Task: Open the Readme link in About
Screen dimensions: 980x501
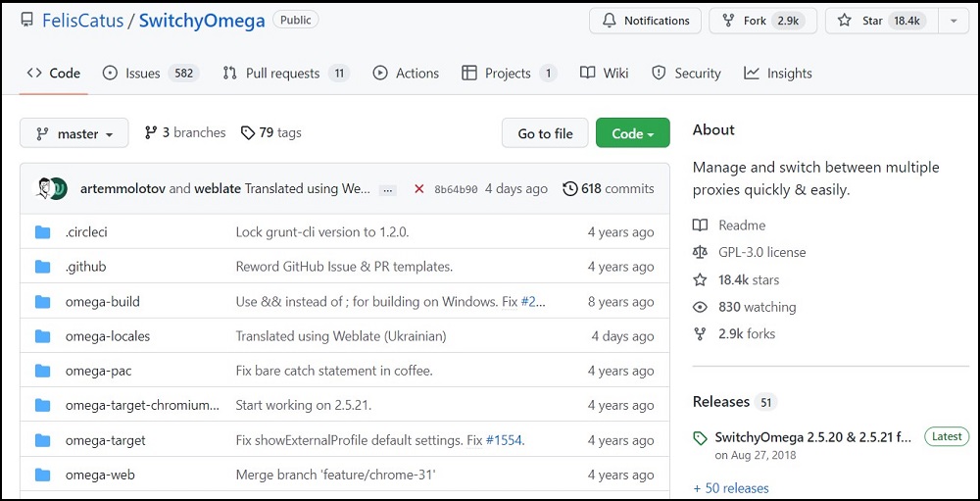Action: click(x=729, y=225)
